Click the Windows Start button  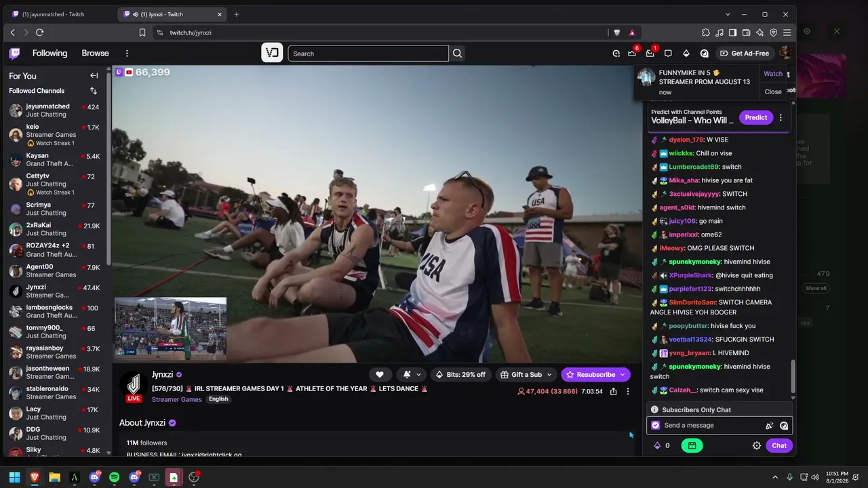[14, 477]
